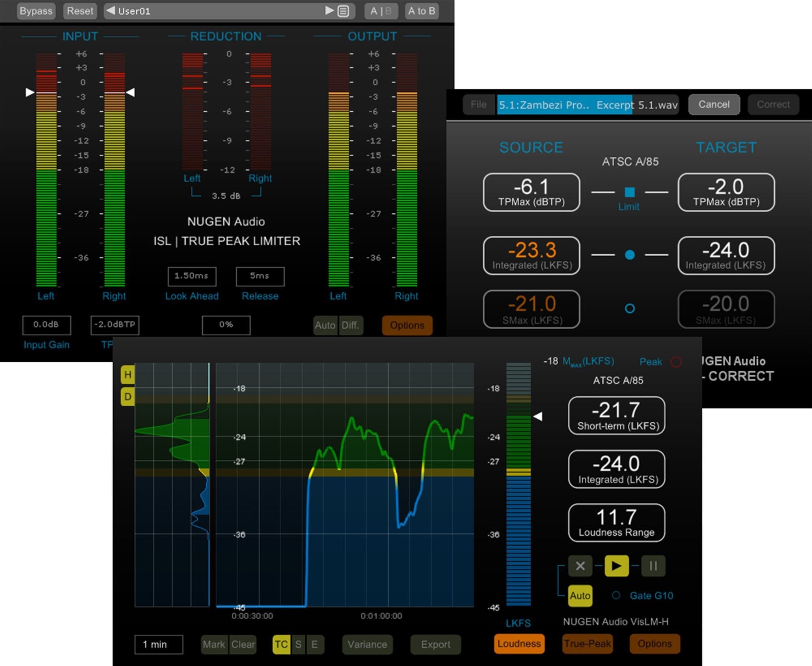Open the preset list menu icon
812x666 pixels.
click(x=343, y=11)
